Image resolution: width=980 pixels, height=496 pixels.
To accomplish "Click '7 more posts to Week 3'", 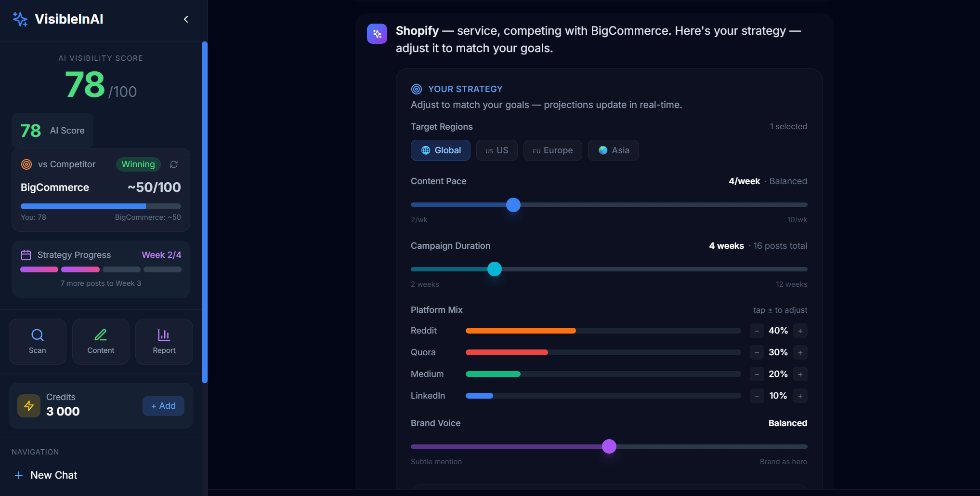I will 101,283.
